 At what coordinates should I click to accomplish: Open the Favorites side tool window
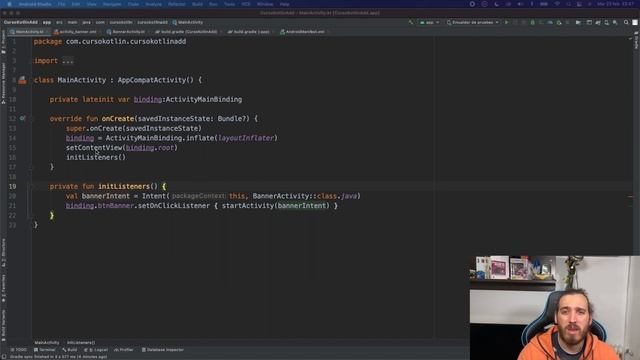point(3,289)
